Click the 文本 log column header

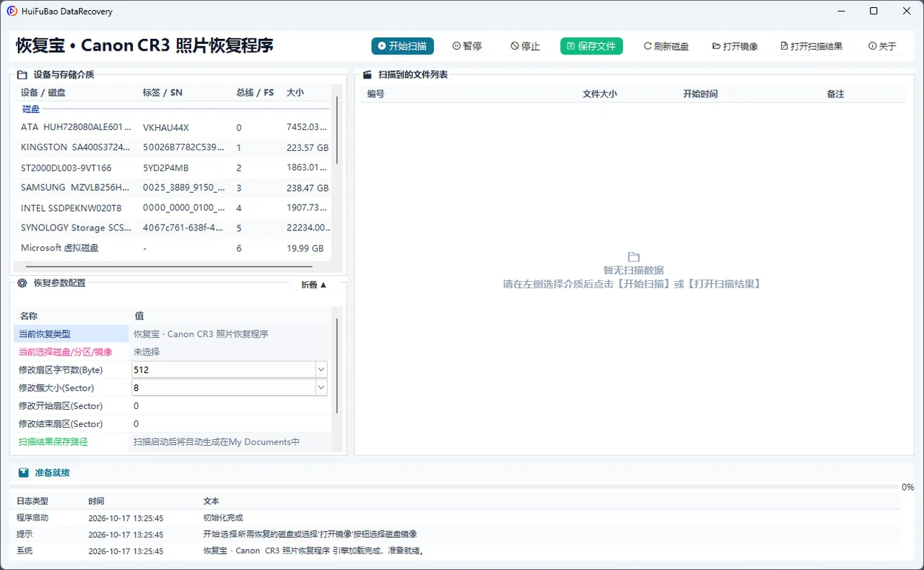point(212,501)
